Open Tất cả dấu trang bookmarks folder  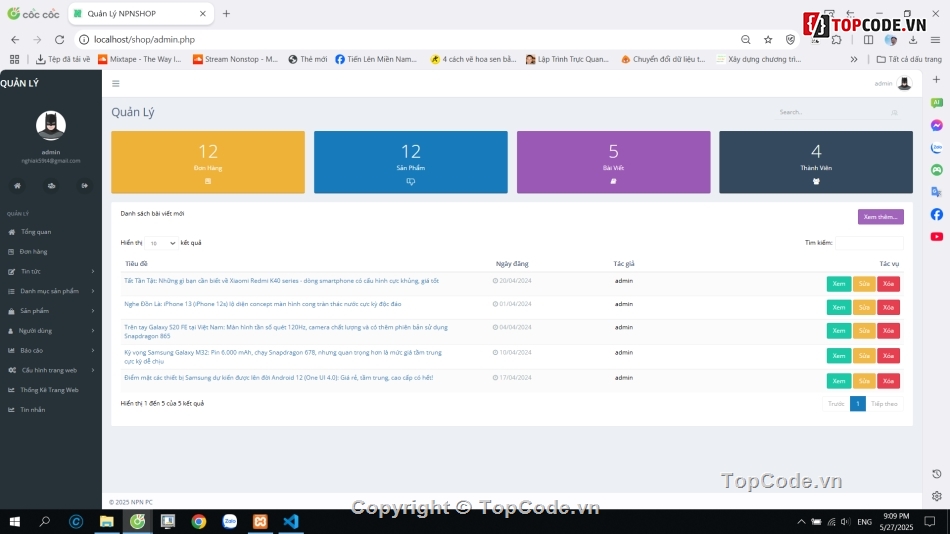(x=909, y=59)
